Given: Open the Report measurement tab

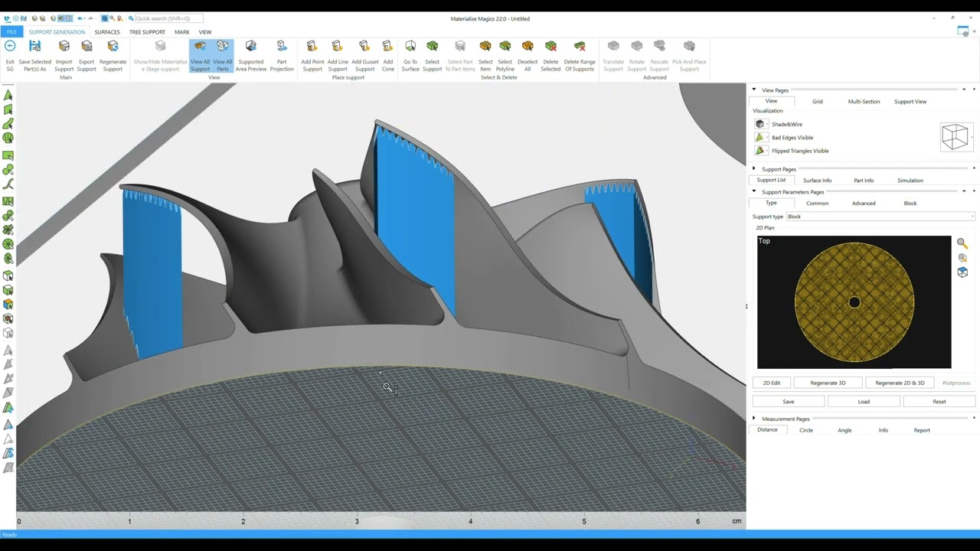Looking at the screenshot, I should click(922, 430).
